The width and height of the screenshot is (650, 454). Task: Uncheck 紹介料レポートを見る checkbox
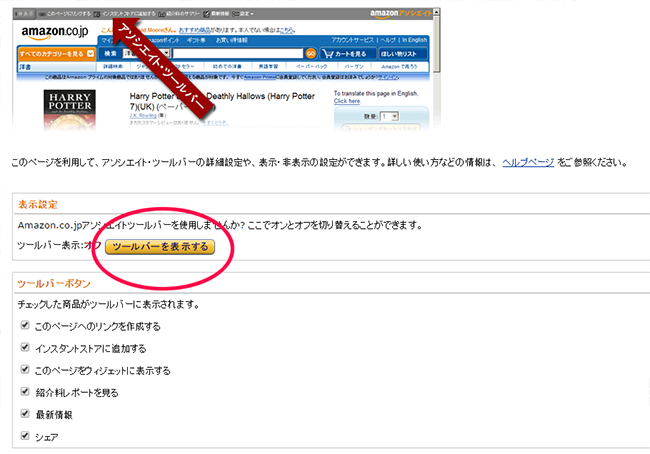coord(25,391)
